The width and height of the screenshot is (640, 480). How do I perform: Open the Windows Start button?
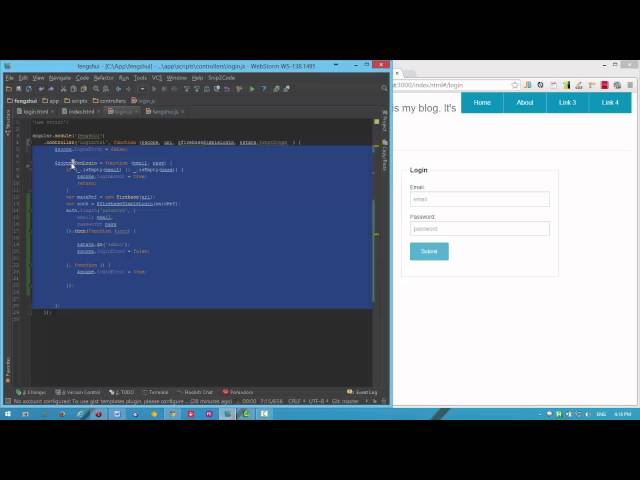click(x=8, y=414)
